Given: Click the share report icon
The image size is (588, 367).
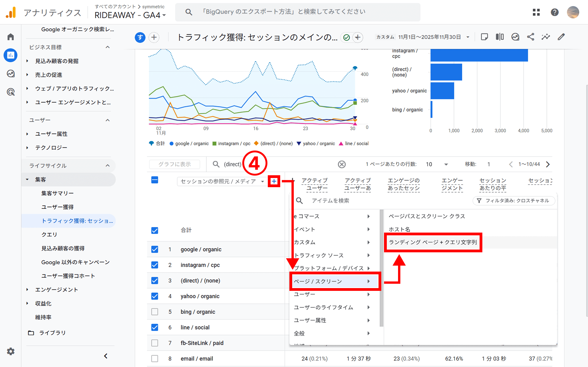Looking at the screenshot, I should click(530, 37).
